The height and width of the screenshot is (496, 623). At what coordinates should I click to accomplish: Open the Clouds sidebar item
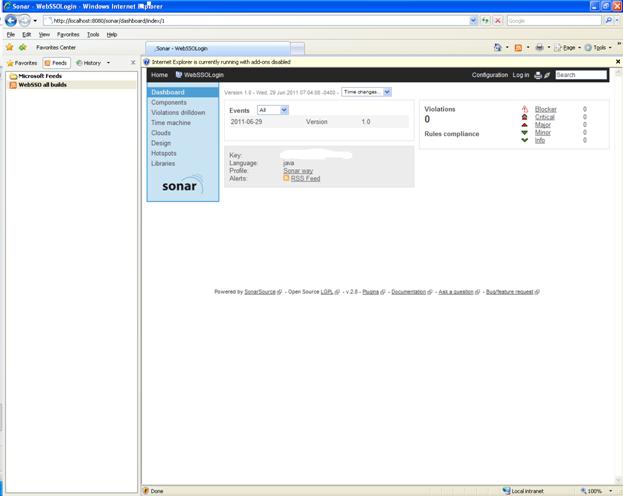[161, 133]
